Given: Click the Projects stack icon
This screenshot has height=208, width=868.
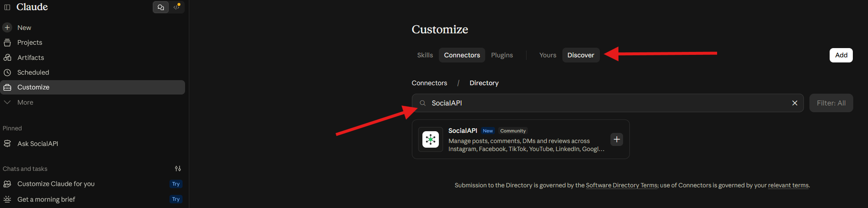Looking at the screenshot, I should click(7, 42).
